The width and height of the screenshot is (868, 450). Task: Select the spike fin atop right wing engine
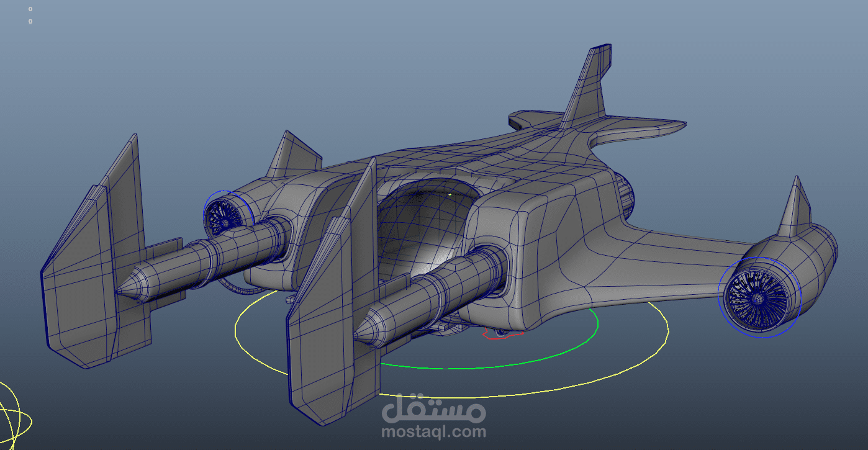coord(794,208)
